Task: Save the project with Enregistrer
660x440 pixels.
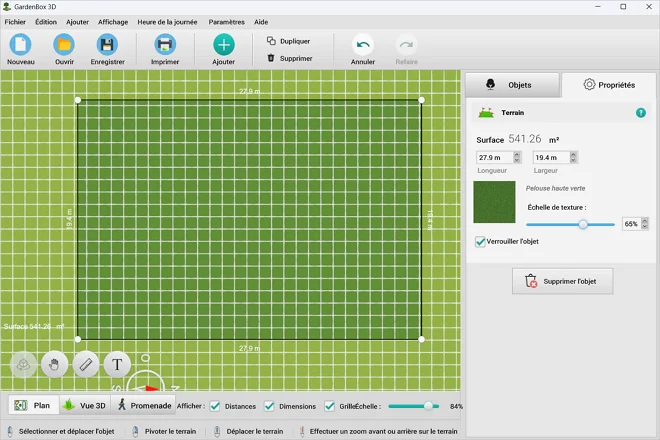Action: [x=107, y=45]
